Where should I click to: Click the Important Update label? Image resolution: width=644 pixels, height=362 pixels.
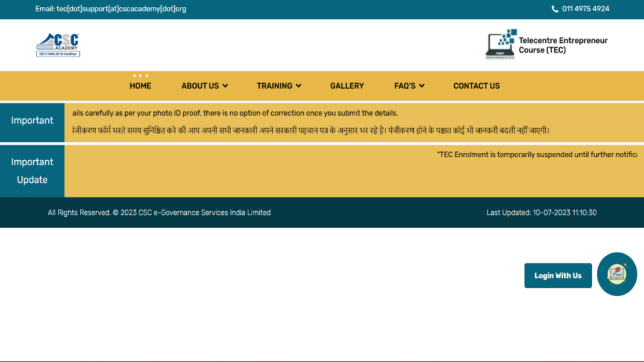pos(32,171)
